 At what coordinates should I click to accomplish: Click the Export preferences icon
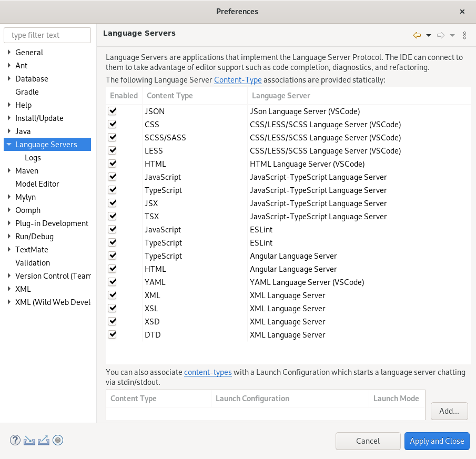pos(44,441)
